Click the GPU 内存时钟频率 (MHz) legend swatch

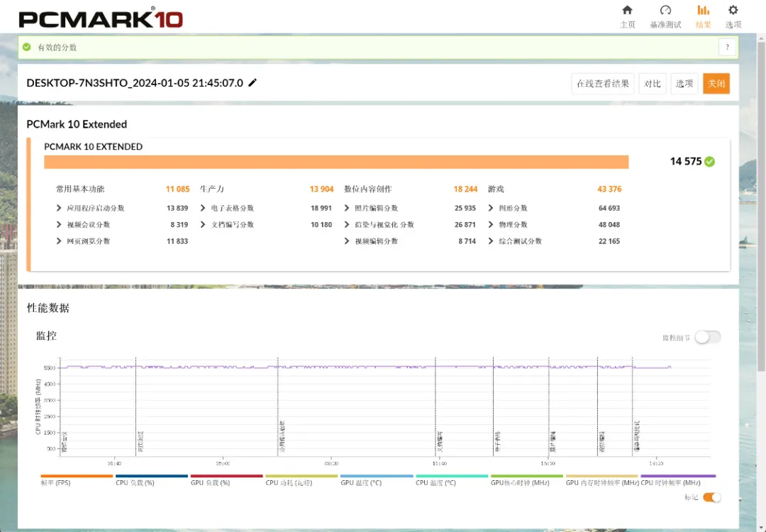click(x=602, y=476)
